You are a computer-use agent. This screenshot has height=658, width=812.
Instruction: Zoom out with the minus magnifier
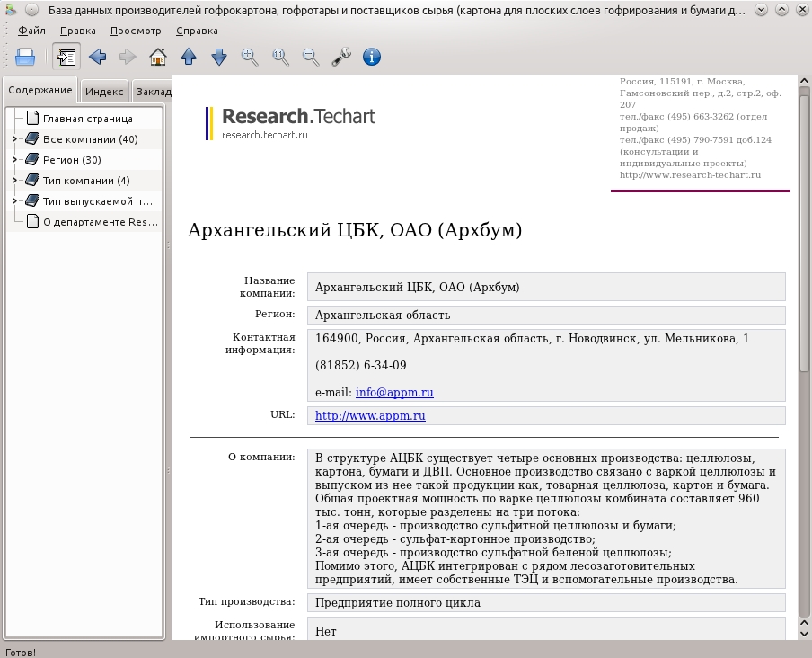pyautogui.click(x=311, y=57)
